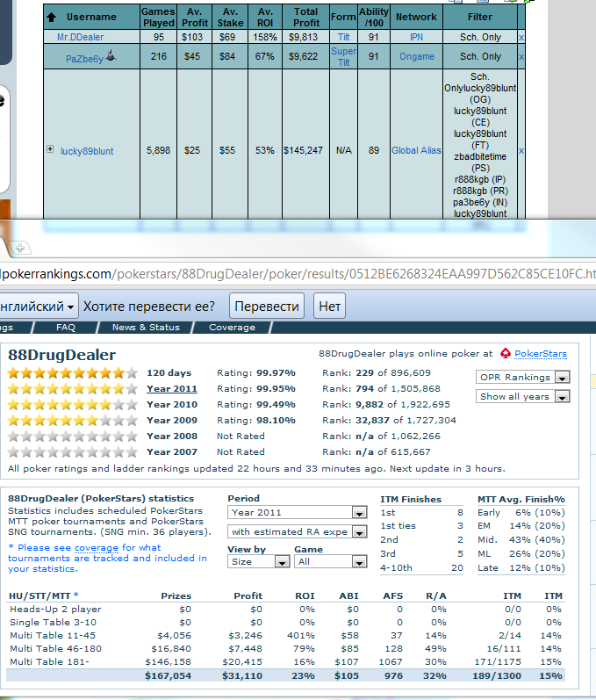Click the 120 days rating stars
This screenshot has width=596, height=700.
point(72,372)
